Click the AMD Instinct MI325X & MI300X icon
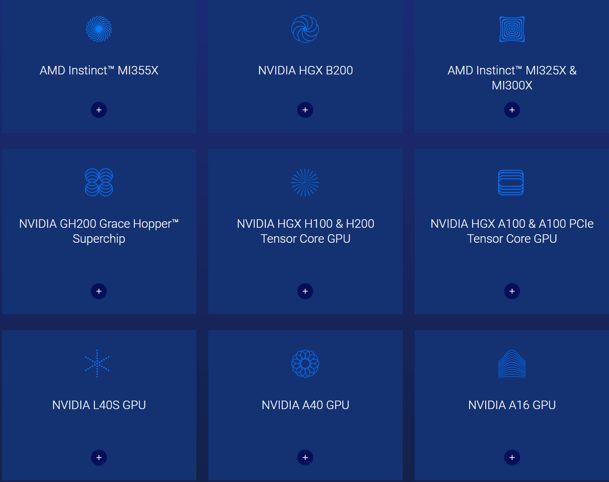This screenshot has width=609, height=482. 512,29
